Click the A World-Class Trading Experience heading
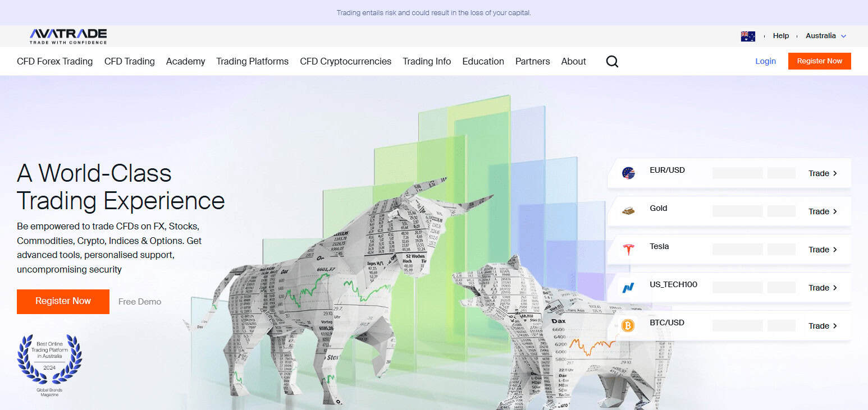 [121, 187]
